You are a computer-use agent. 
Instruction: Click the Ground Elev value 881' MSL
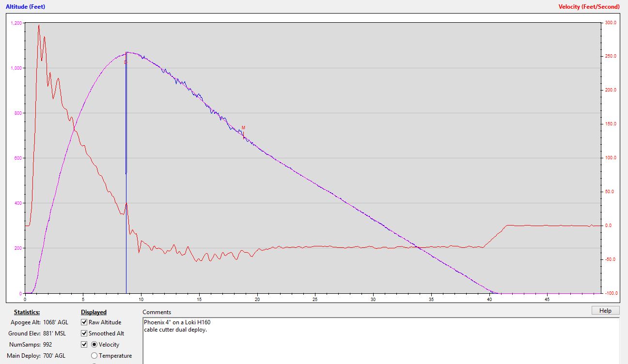tap(55, 334)
